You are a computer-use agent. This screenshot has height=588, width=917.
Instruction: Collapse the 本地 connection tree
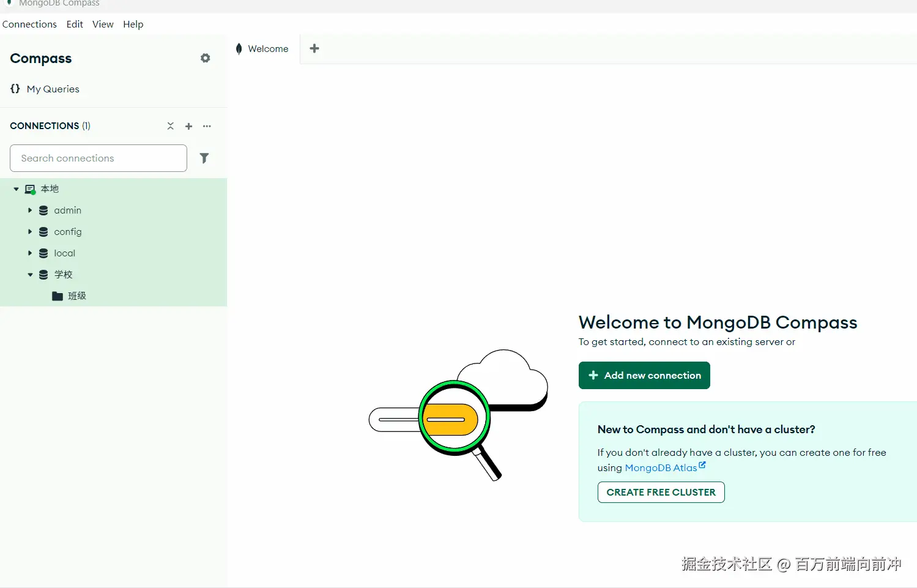coord(17,189)
